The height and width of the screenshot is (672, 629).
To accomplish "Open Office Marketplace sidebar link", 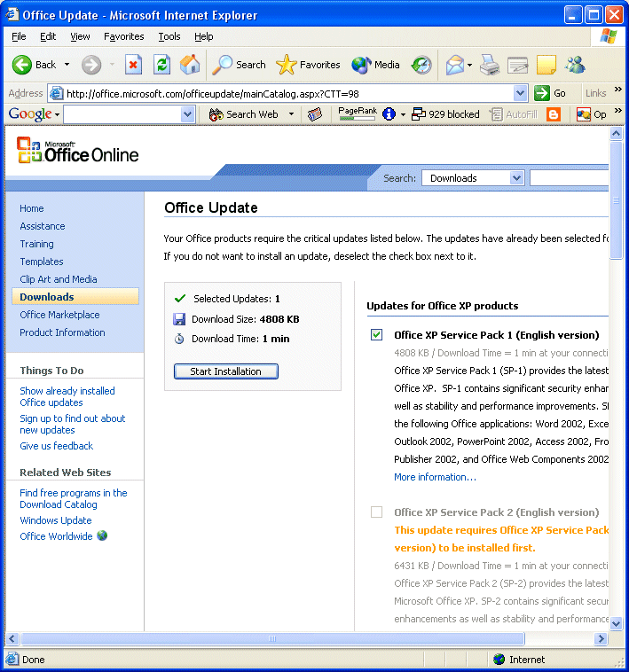I will pos(59,315).
